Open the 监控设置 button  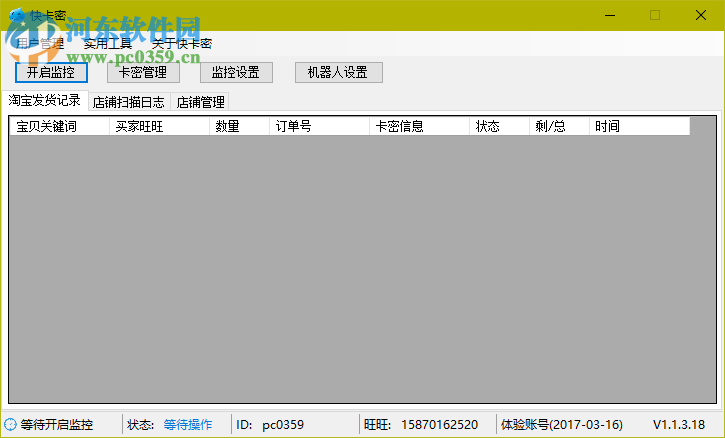[236, 73]
